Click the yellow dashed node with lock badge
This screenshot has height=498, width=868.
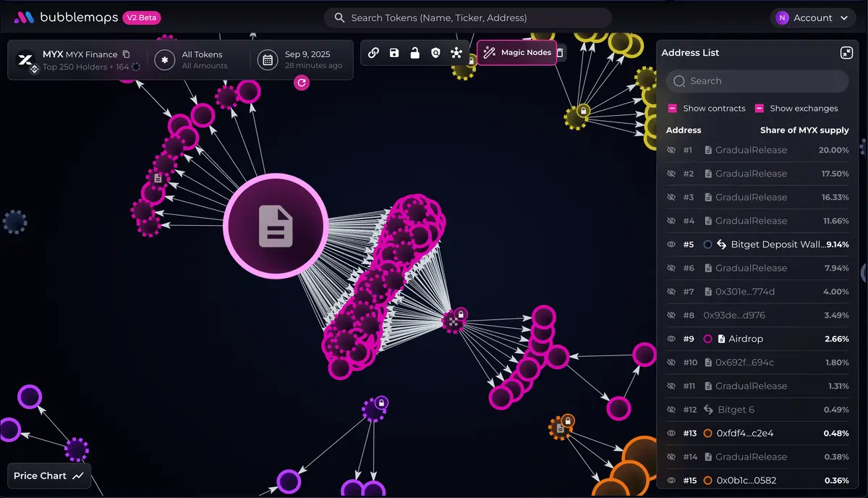576,117
